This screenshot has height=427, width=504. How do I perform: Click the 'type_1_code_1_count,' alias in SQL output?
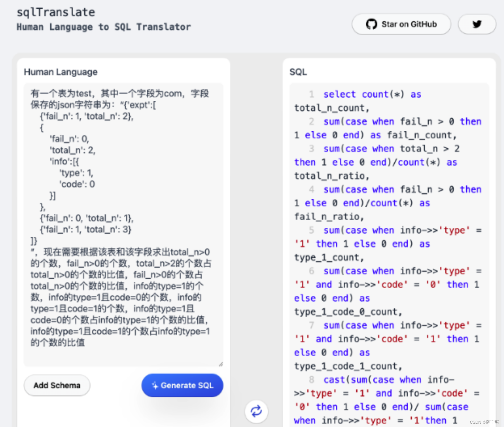(348, 366)
